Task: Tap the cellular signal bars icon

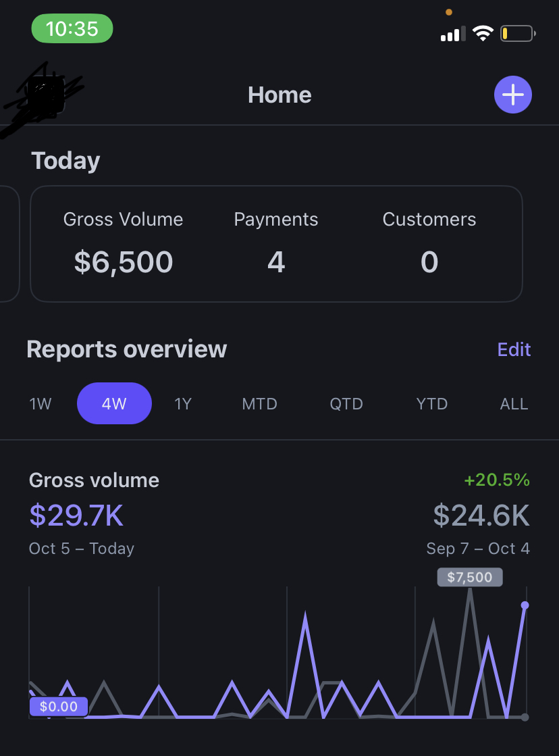Action: pos(453,34)
